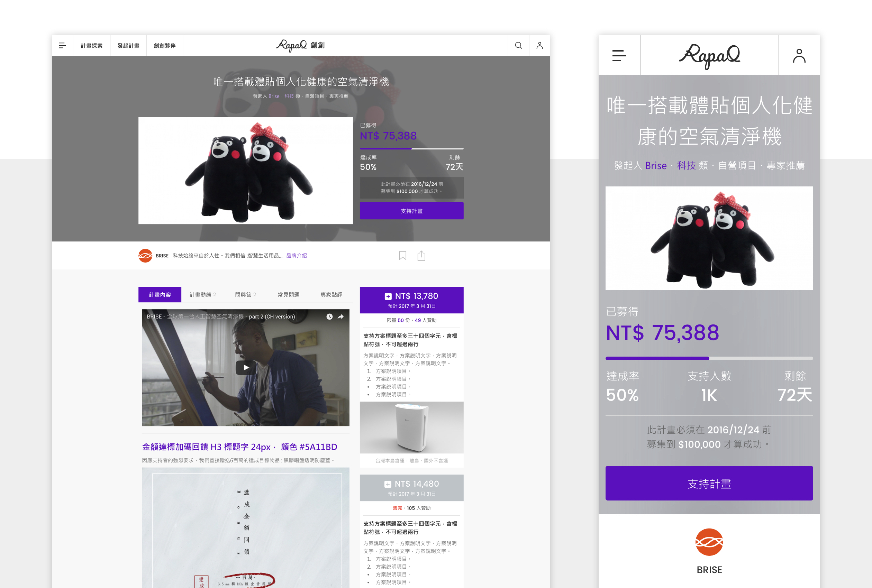Switch to the 常見問題 tab
The image size is (872, 588).
tap(288, 294)
